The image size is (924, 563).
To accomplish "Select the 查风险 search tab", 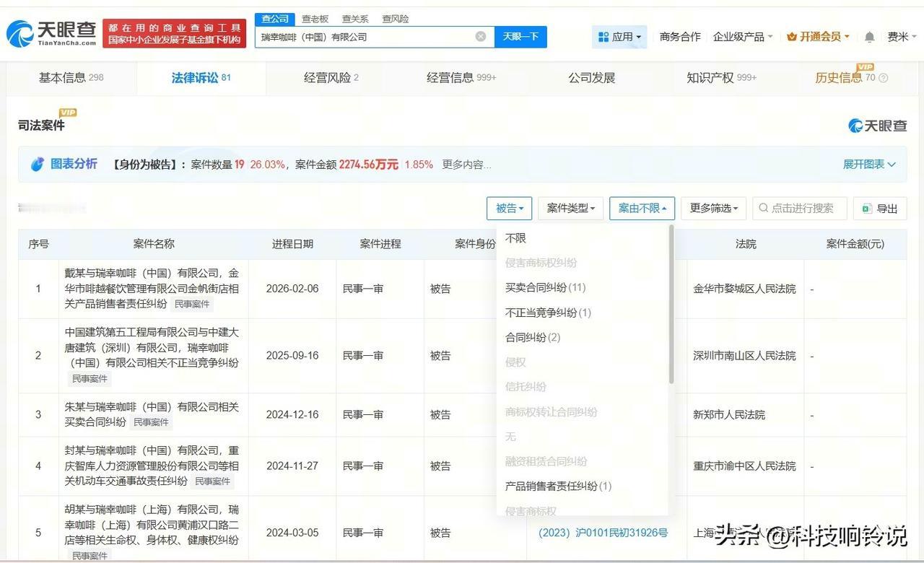I will coord(395,19).
